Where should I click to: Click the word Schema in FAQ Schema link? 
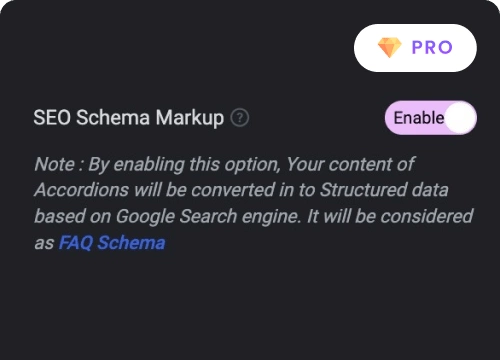click(x=131, y=242)
